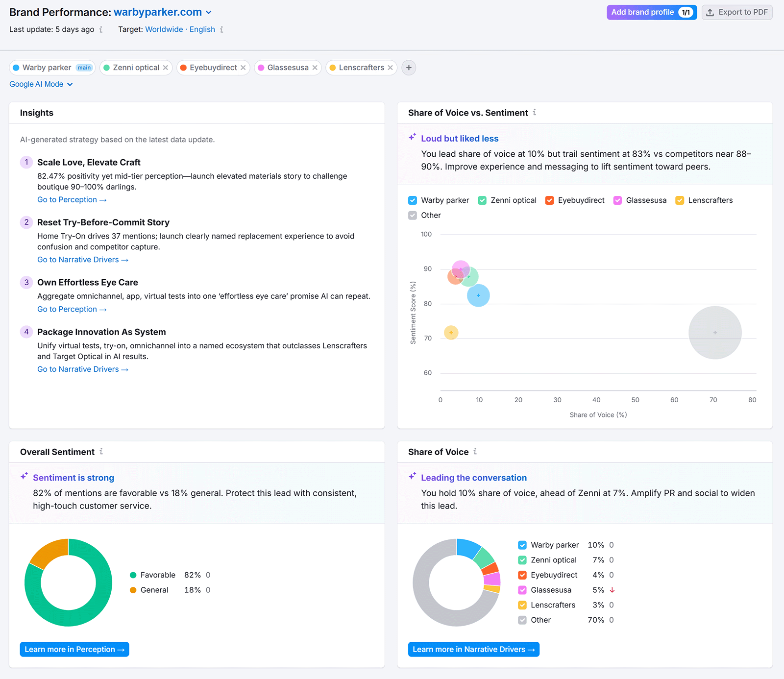Show info icon next to Last update
Image resolution: width=784 pixels, height=679 pixels.
point(101,29)
